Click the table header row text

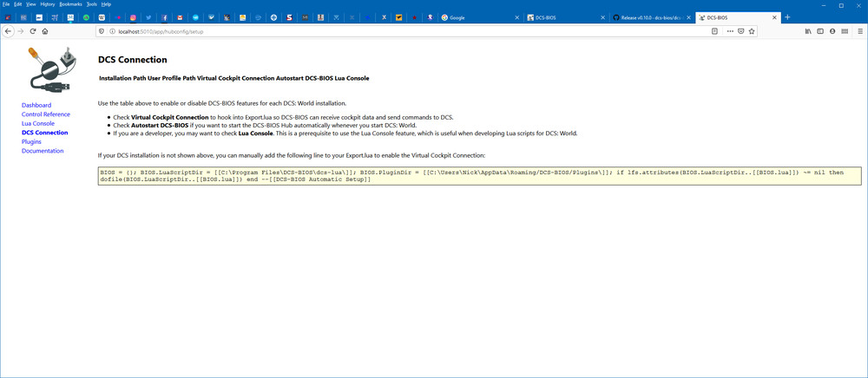pyautogui.click(x=234, y=79)
